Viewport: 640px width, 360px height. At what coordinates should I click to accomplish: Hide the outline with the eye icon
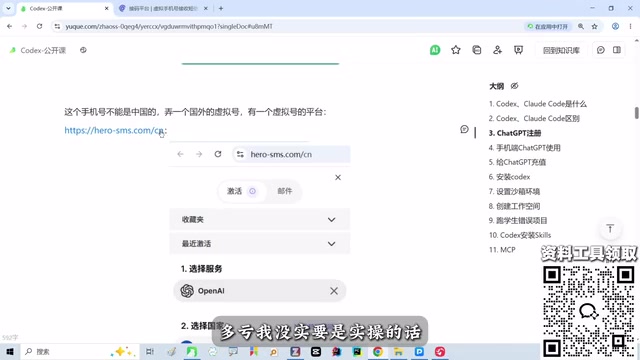(x=514, y=86)
